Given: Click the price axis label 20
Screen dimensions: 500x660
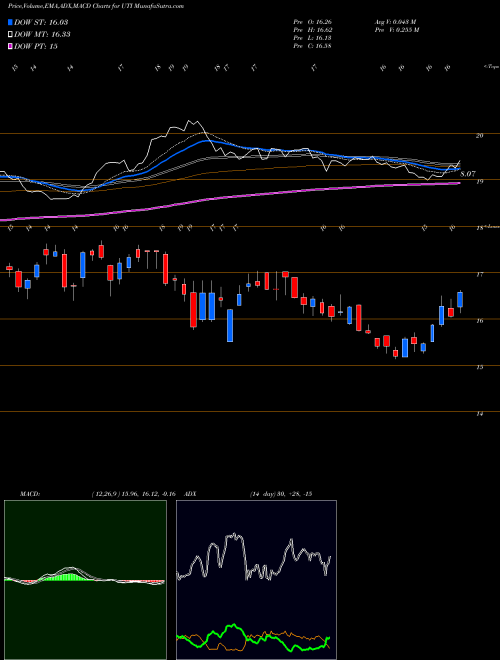Looking at the screenshot, I should click(x=479, y=136).
